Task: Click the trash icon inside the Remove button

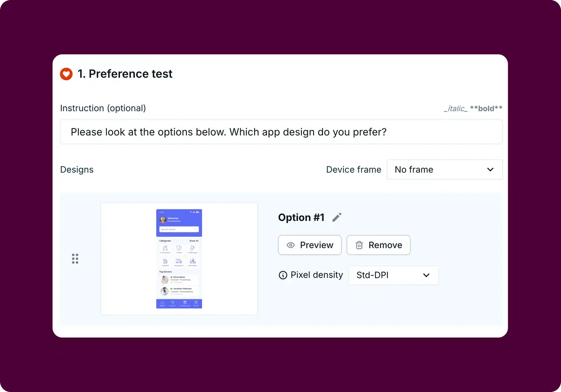Action: pyautogui.click(x=358, y=245)
